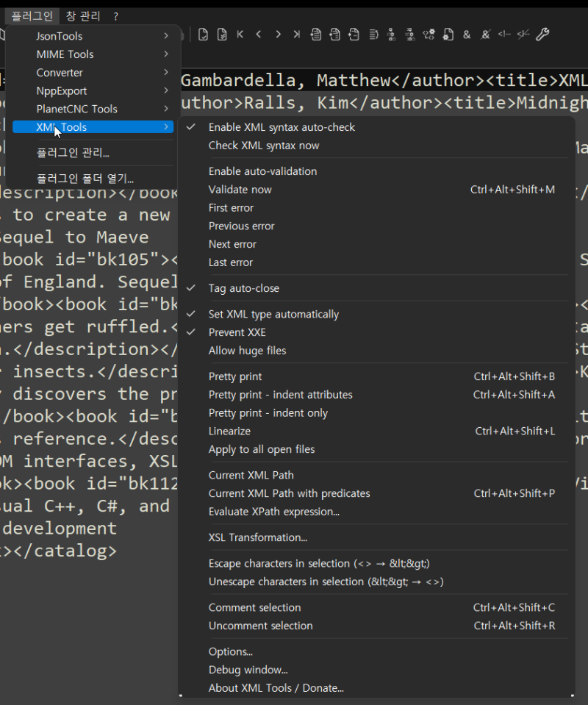588x705 pixels.
Task: Click the previous error toolbar arrow icon
Action: (x=259, y=34)
